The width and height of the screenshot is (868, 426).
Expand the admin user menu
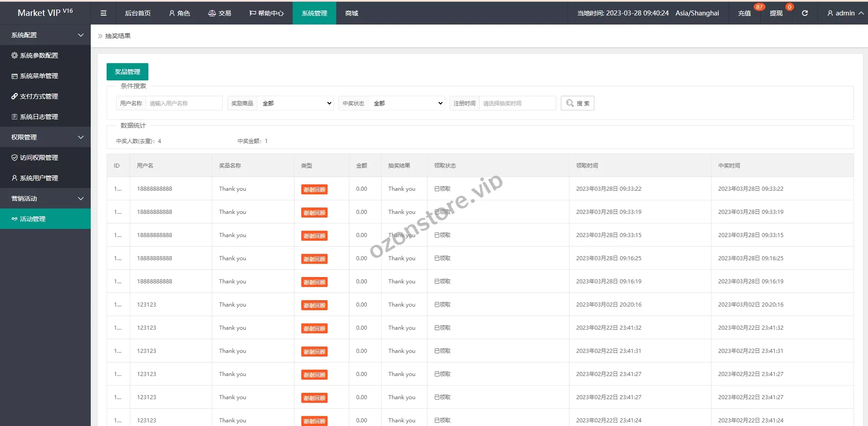pyautogui.click(x=845, y=13)
